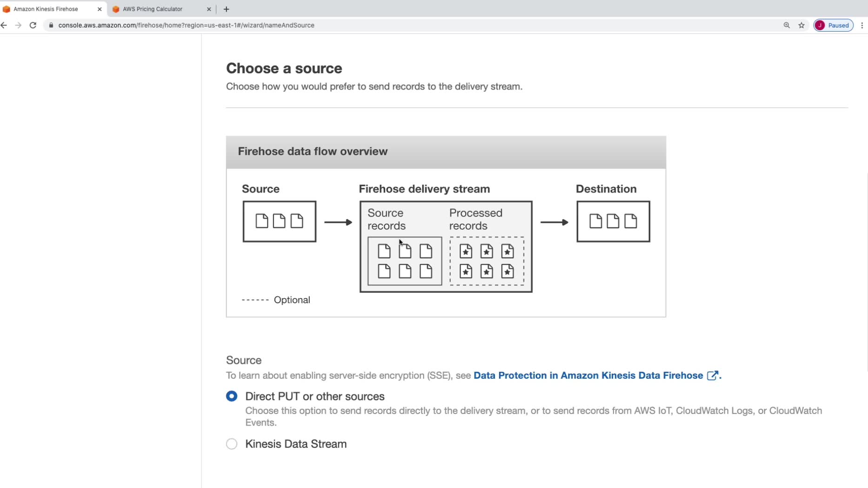This screenshot has width=868, height=488.
Task: Click the browser forward arrow
Action: point(18,25)
